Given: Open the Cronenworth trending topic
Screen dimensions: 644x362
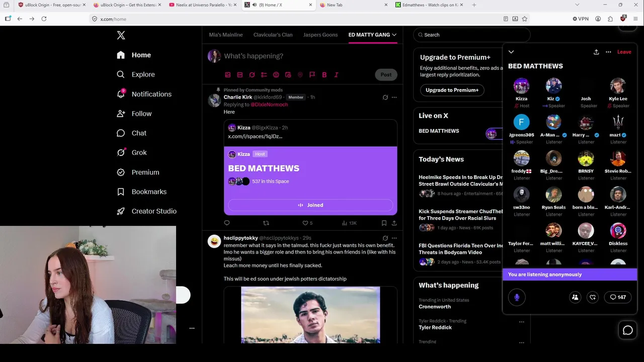Looking at the screenshot, I should [x=435, y=307].
